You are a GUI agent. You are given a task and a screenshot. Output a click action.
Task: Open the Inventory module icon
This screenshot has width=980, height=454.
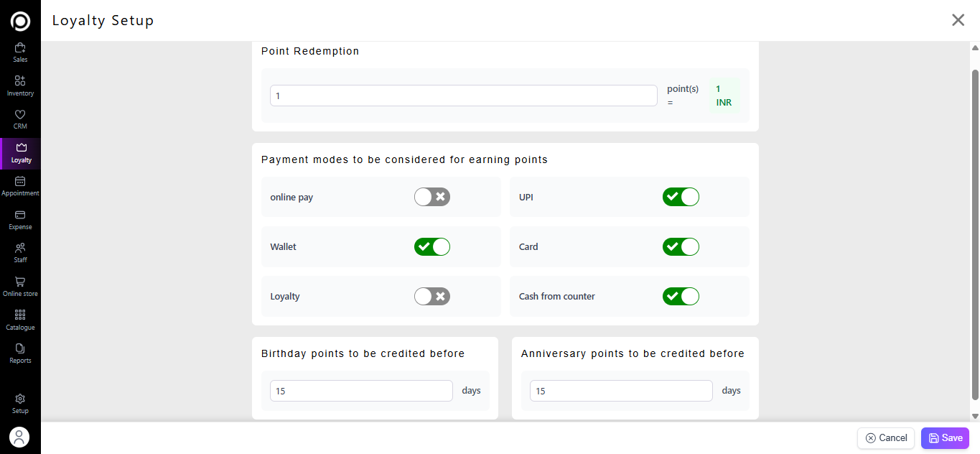click(x=20, y=81)
